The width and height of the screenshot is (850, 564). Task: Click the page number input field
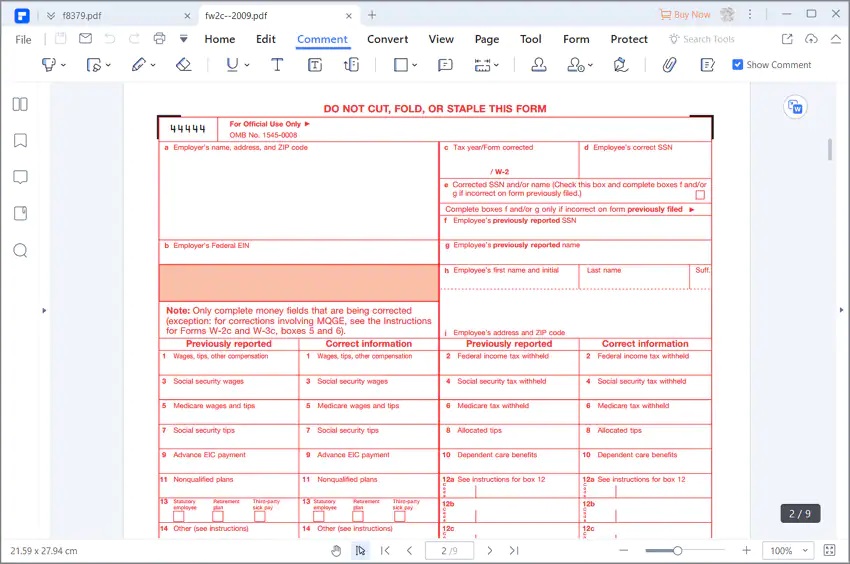449,551
